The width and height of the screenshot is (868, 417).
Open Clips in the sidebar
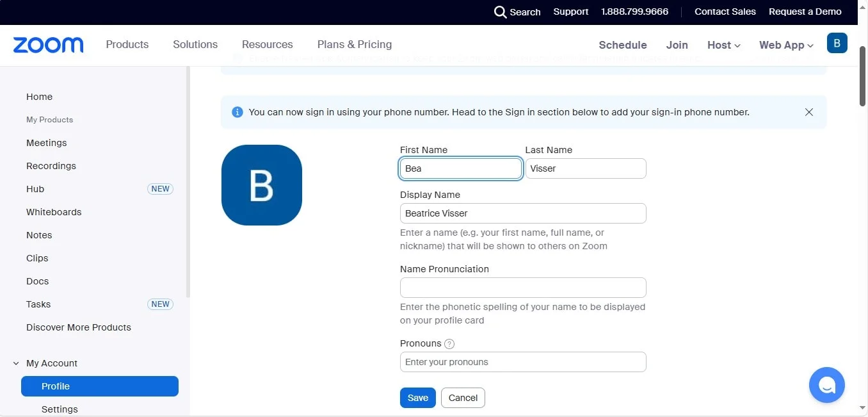37,258
